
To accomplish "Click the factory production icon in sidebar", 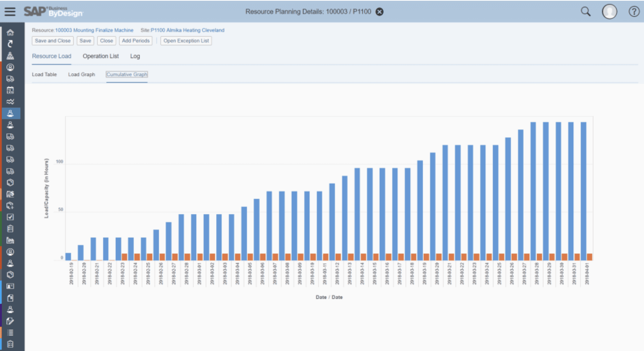I will (10, 240).
